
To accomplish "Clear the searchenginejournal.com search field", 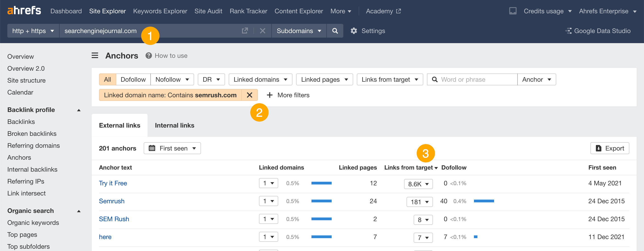I will 262,31.
